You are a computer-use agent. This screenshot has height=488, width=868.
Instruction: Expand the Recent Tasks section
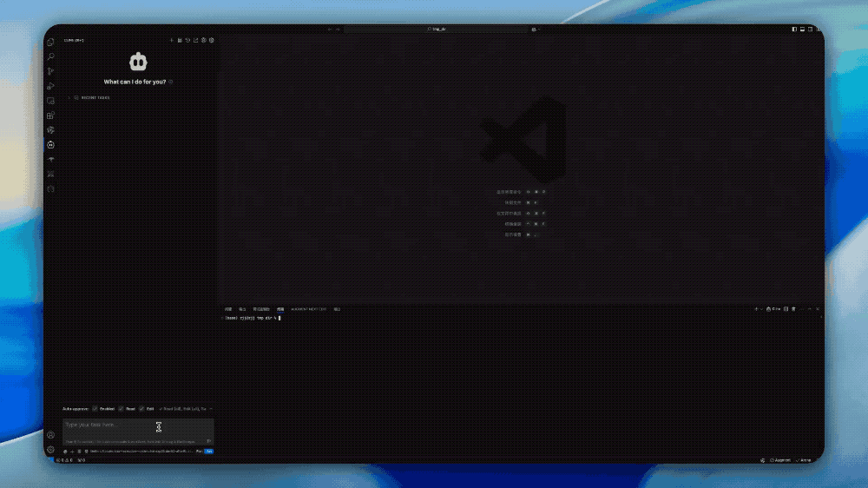(89, 97)
